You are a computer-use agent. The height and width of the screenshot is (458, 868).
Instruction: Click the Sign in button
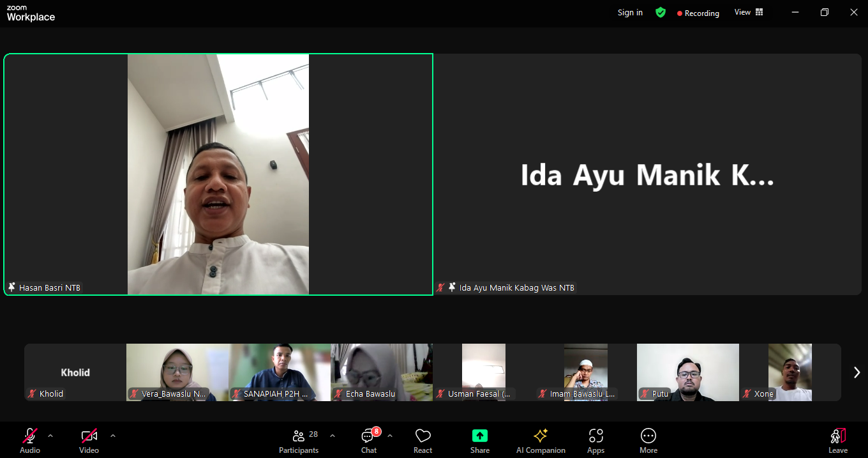pyautogui.click(x=629, y=12)
